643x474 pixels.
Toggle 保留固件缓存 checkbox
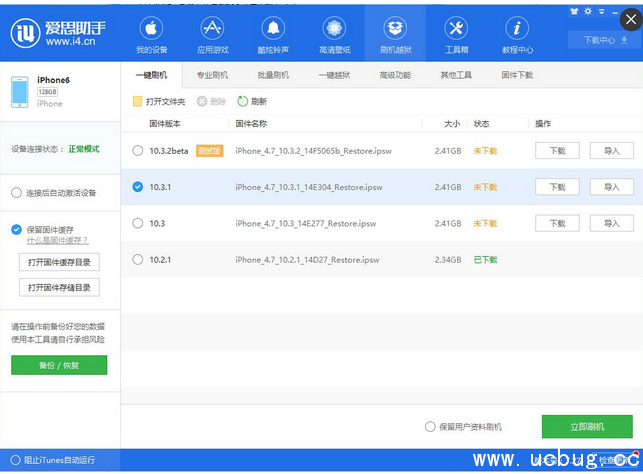[x=16, y=230]
